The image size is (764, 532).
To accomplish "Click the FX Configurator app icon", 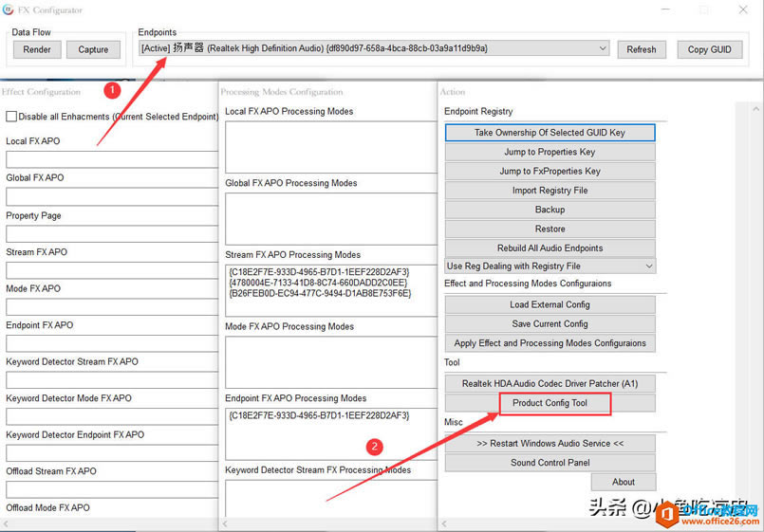I will coord(8,9).
